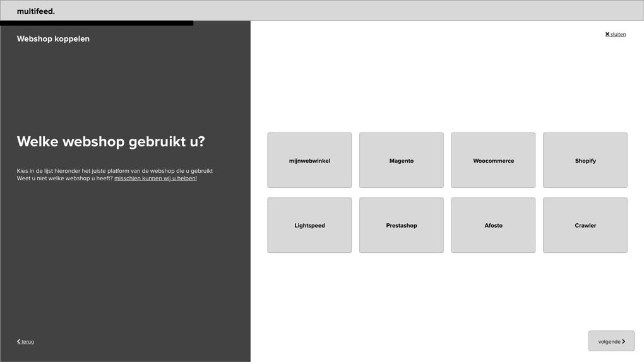This screenshot has width=644, height=362.
Task: Pick the Afosto platform card
Action: coord(493,225)
